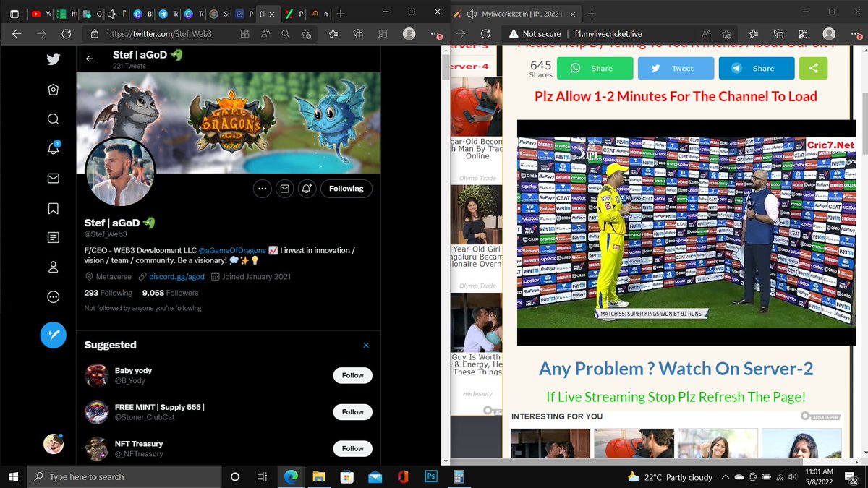Open the Explore icon in Twitter sidebar

[53, 89]
